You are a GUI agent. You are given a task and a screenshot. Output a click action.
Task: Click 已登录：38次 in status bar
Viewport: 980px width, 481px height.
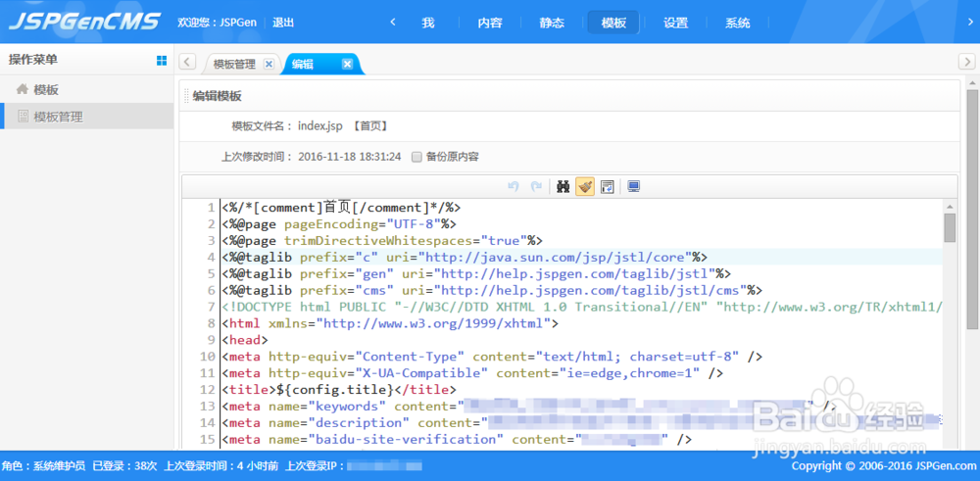click(125, 466)
